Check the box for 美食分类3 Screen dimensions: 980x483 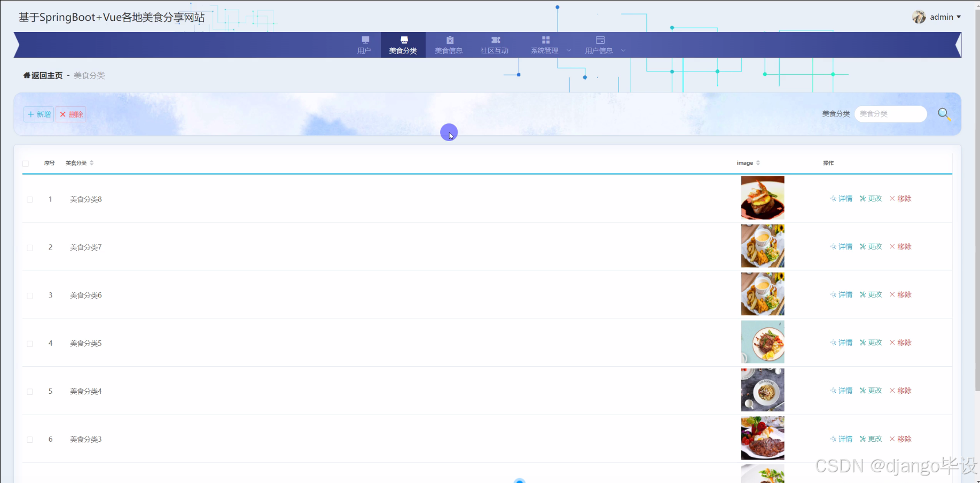30,440
